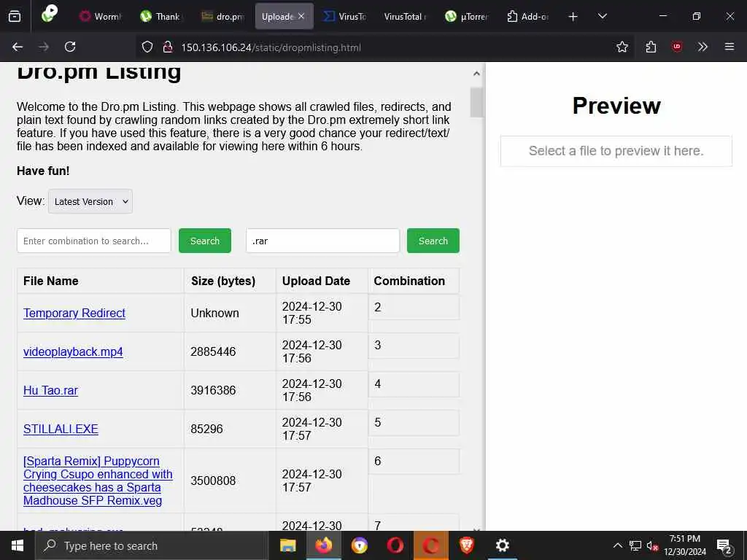Click Search button next to combination field
The height and width of the screenshot is (560, 747).
point(205,241)
